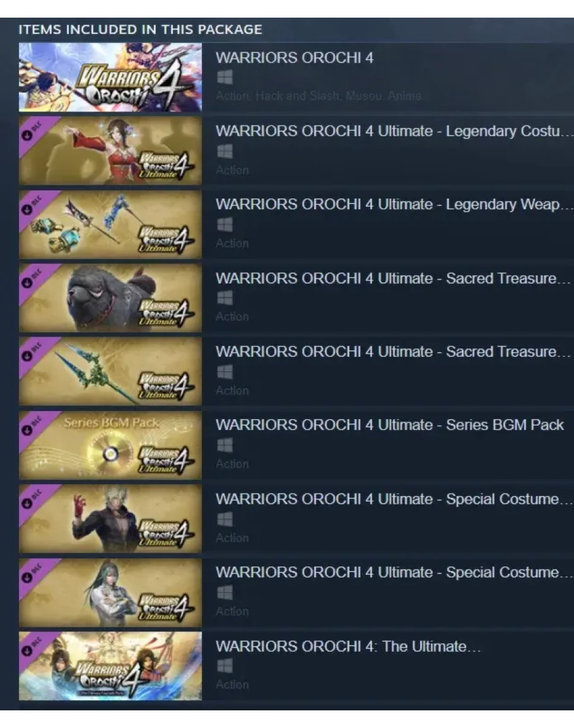
Task: Click the DLC badge on the pig thumbnail
Action: coord(33,278)
